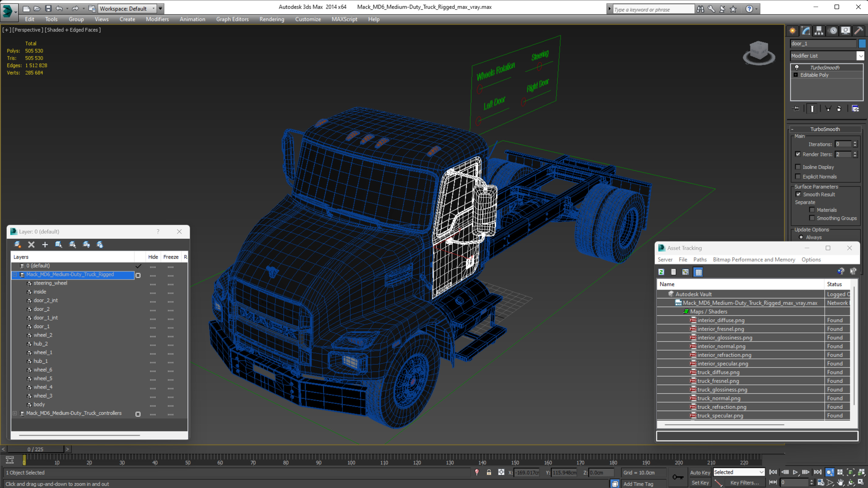Viewport: 868px width, 488px height.
Task: Enable the Explicit Normals checkbox
Action: [x=798, y=176]
